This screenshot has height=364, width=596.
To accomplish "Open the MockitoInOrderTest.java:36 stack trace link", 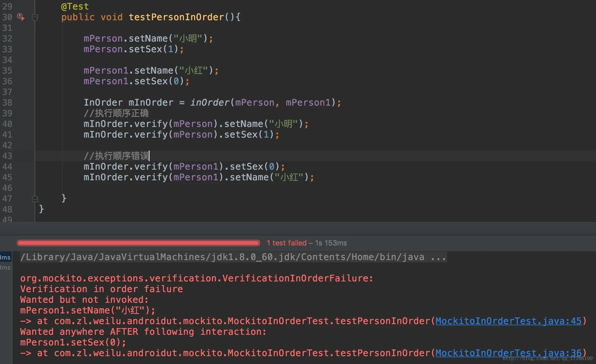I will point(508,353).
